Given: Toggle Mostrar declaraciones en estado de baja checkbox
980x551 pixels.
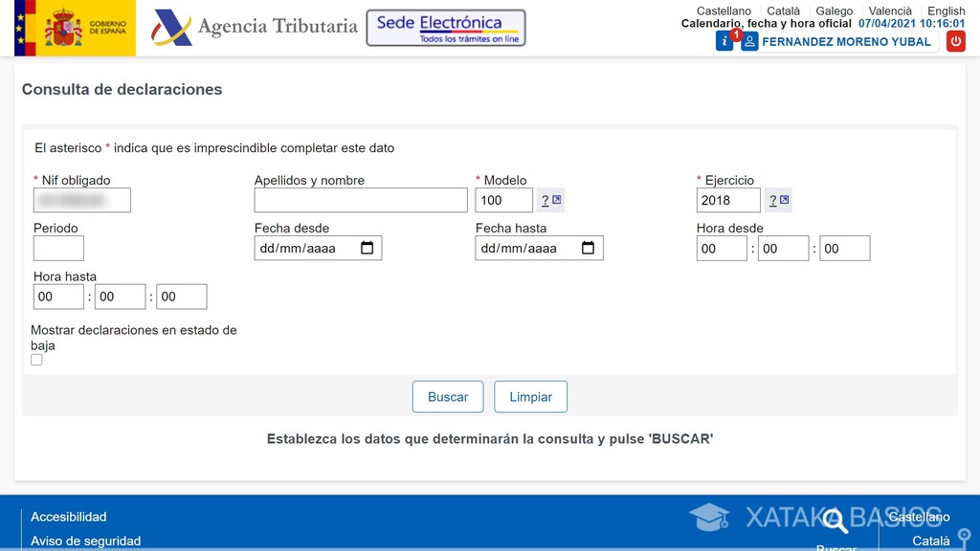Looking at the screenshot, I should pyautogui.click(x=37, y=360).
